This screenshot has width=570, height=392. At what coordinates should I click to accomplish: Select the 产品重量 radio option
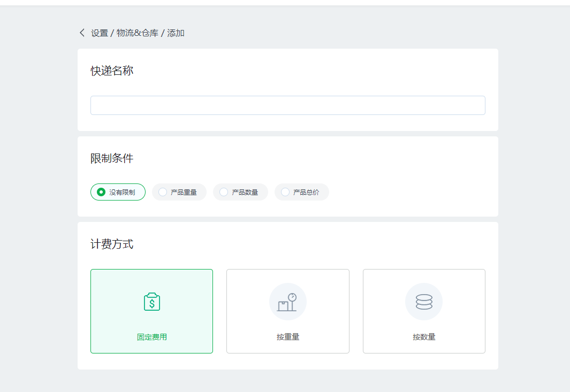[x=179, y=192]
